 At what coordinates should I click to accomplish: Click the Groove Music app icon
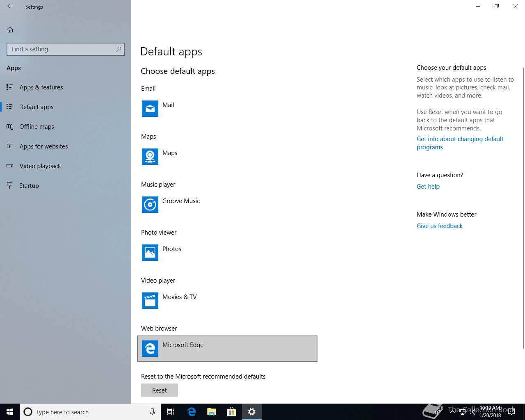(x=150, y=205)
